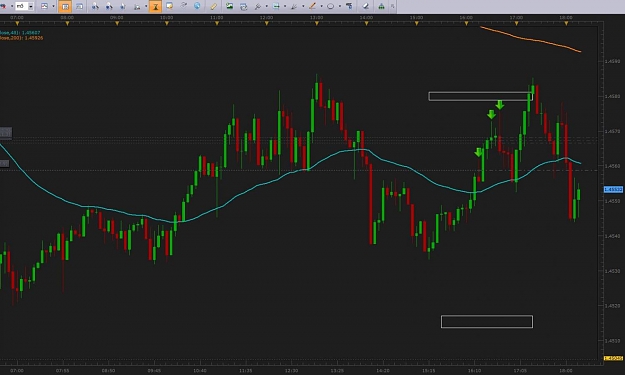
Task: Click the calendar snapshot icon
Action: tap(243, 6)
